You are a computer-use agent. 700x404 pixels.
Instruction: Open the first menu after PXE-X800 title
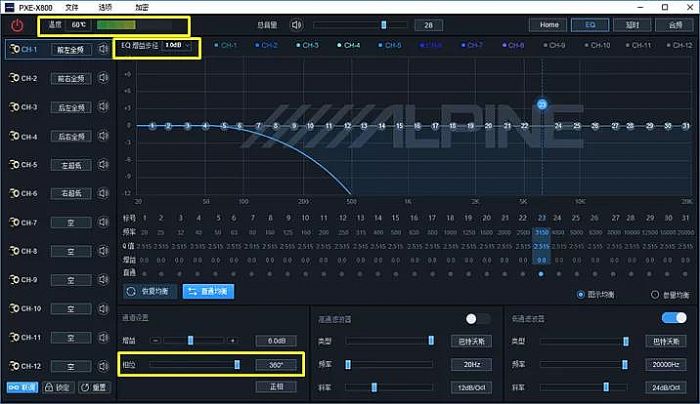(71, 7)
